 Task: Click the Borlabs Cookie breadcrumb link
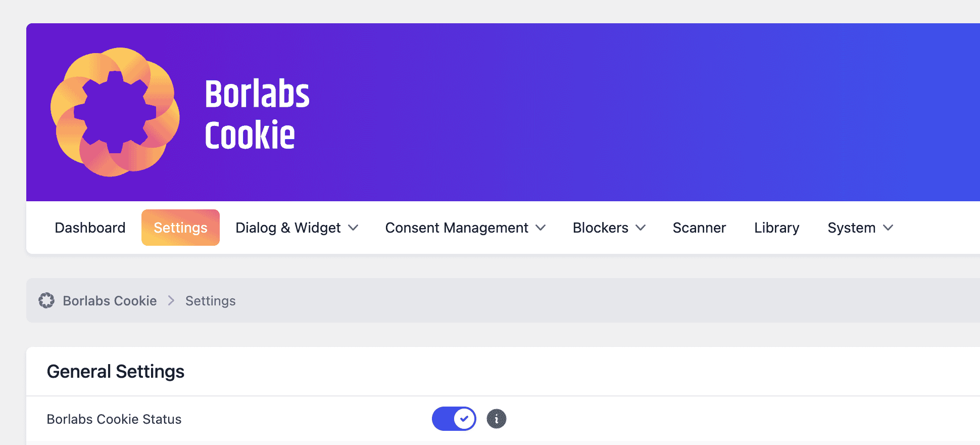pos(110,301)
